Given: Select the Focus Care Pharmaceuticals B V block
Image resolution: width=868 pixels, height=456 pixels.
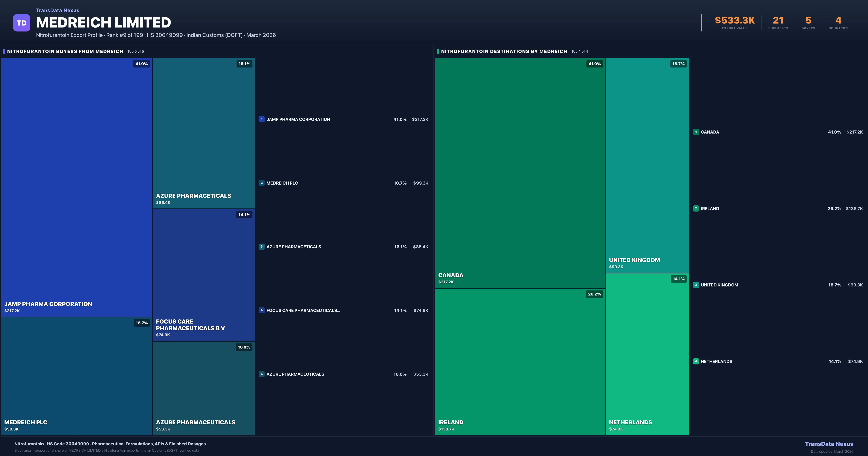Looking at the screenshot, I should point(203,275).
